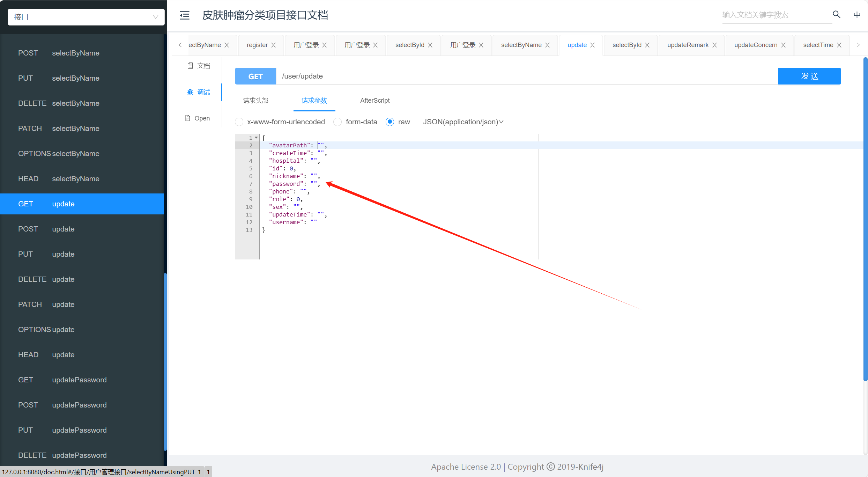Switch to 请求头部 tab
The image size is (868, 477).
(255, 101)
